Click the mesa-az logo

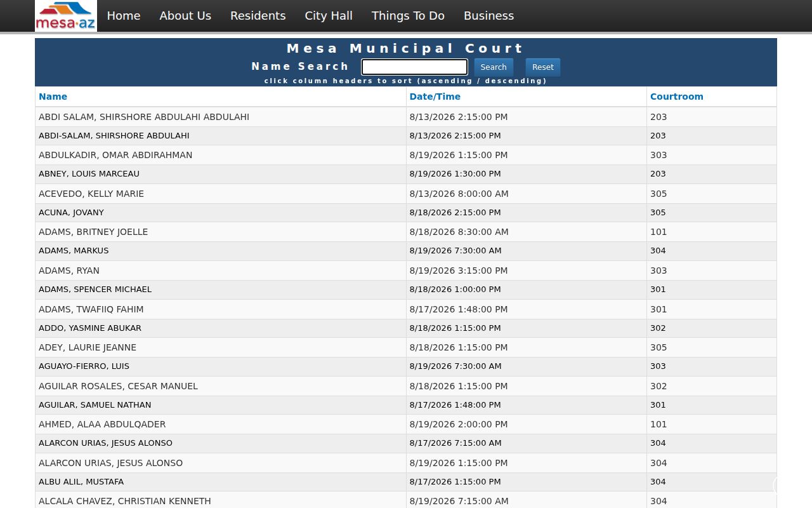(66, 16)
